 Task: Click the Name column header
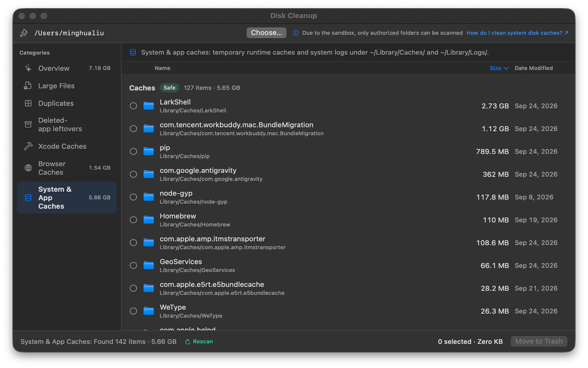point(162,68)
